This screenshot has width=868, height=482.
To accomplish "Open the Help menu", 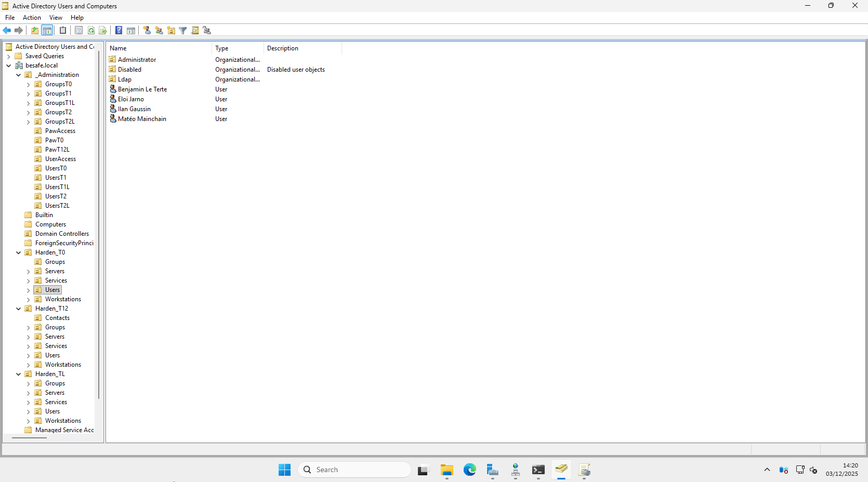I will click(x=77, y=18).
